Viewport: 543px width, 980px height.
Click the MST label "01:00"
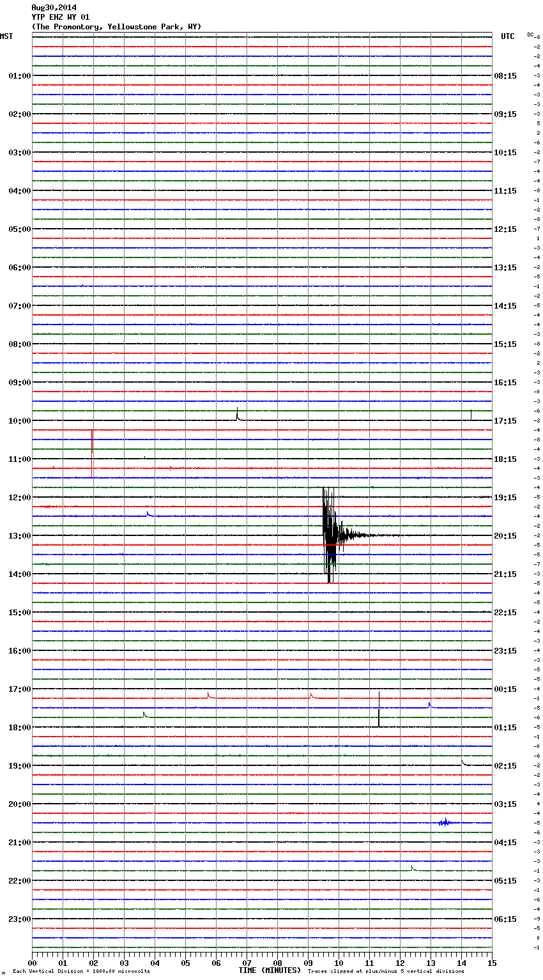[20, 76]
